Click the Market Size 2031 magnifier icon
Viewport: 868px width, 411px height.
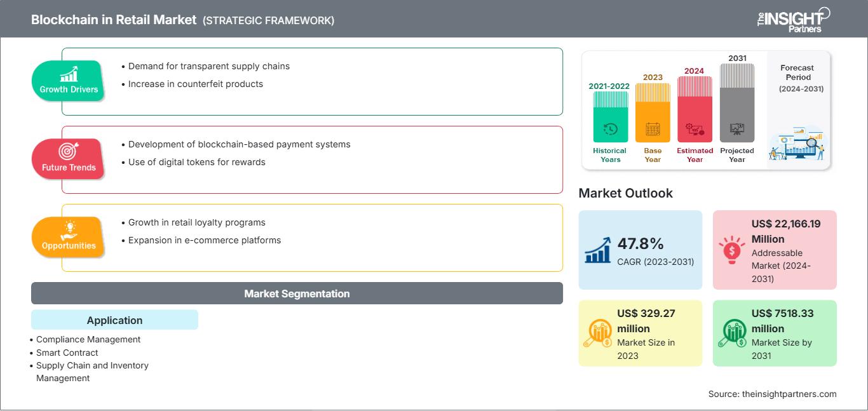click(x=732, y=334)
